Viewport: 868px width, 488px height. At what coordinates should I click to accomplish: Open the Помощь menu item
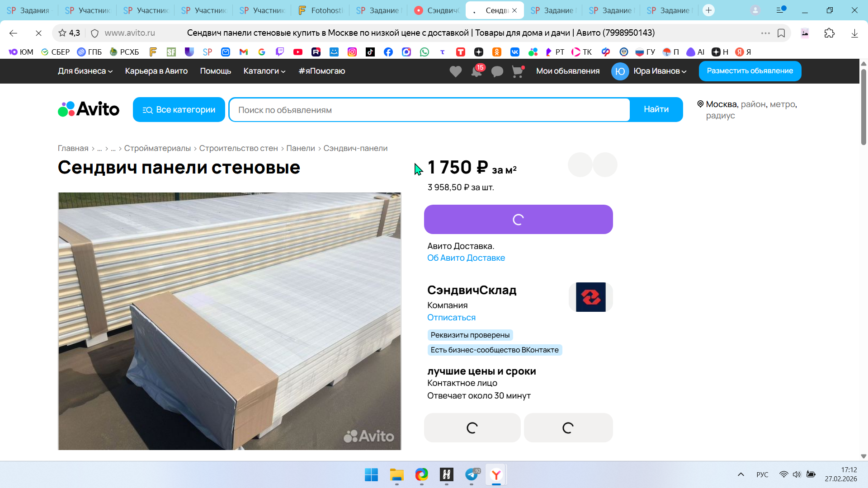pos(215,71)
